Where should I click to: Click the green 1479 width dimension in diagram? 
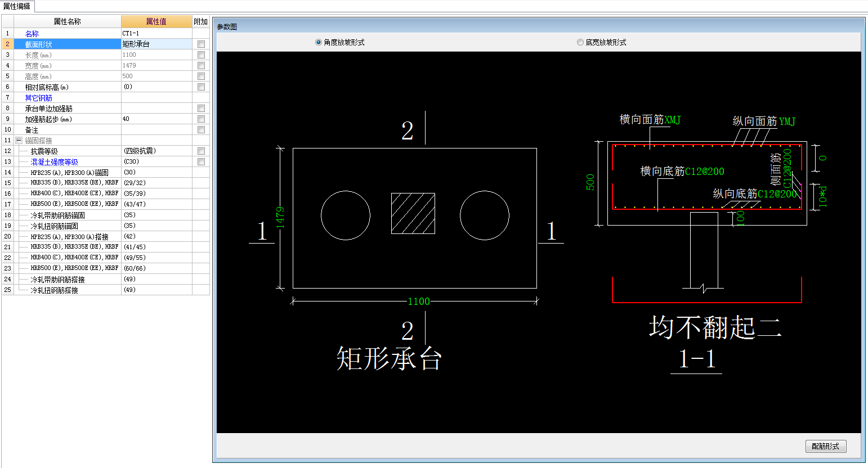point(280,218)
